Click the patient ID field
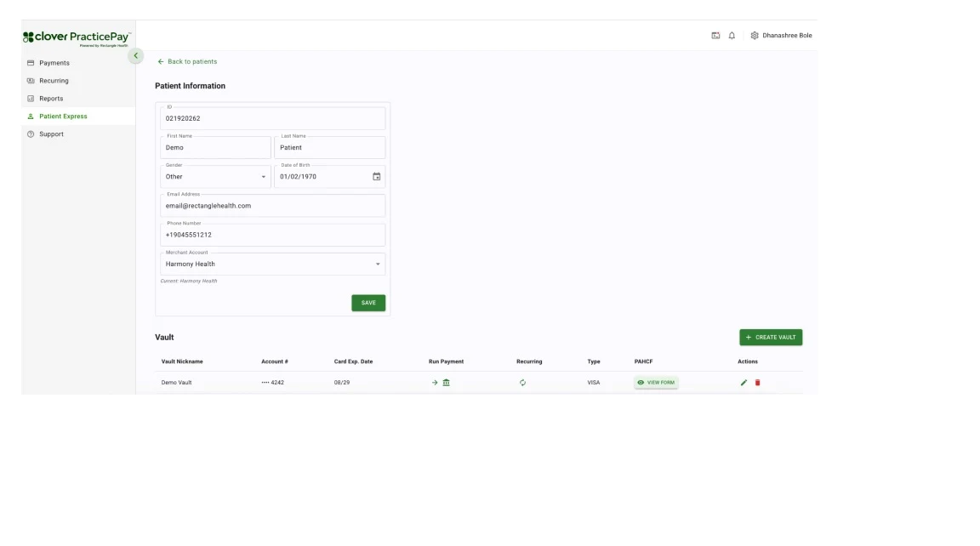 tap(272, 119)
